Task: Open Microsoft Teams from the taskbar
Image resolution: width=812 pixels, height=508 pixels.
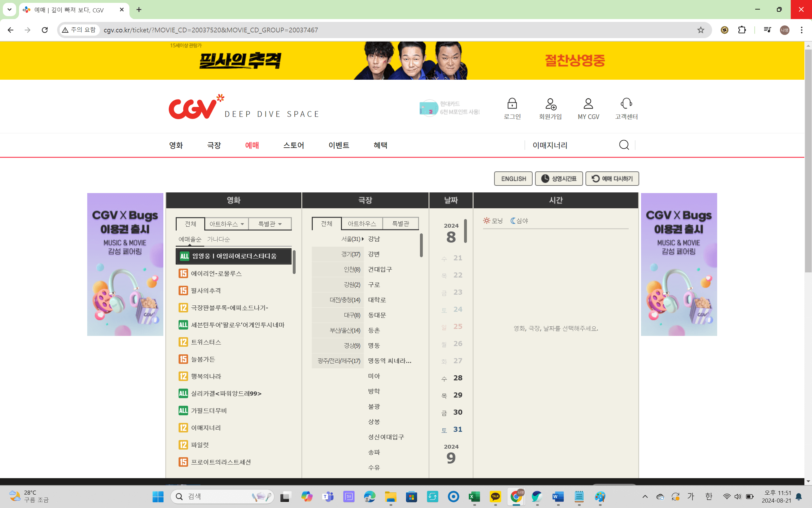Action: tap(328, 497)
